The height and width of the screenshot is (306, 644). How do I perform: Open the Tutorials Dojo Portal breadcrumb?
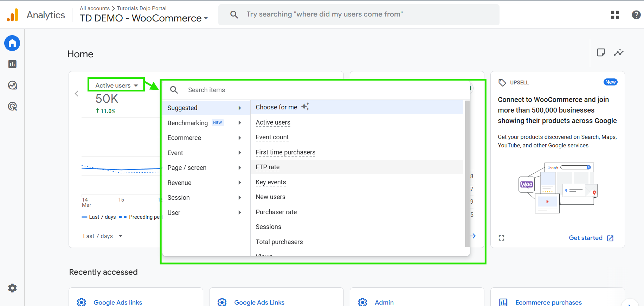pos(142,8)
